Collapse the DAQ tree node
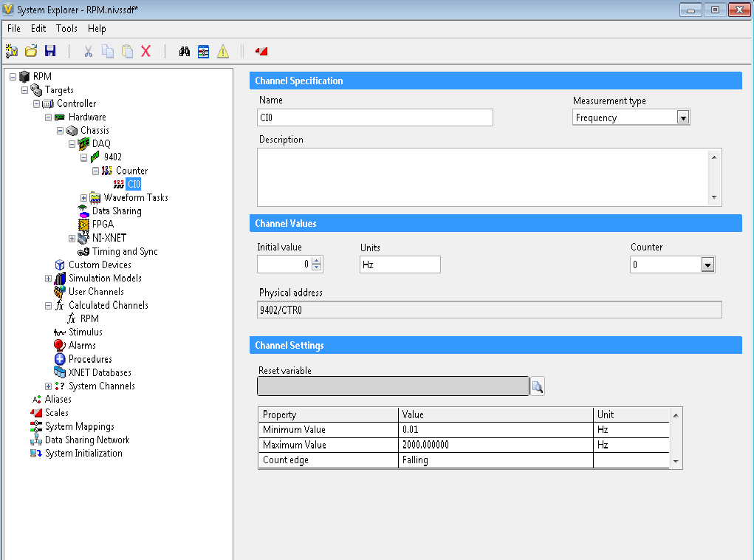Viewport: 754px width, 560px height. coord(72,144)
